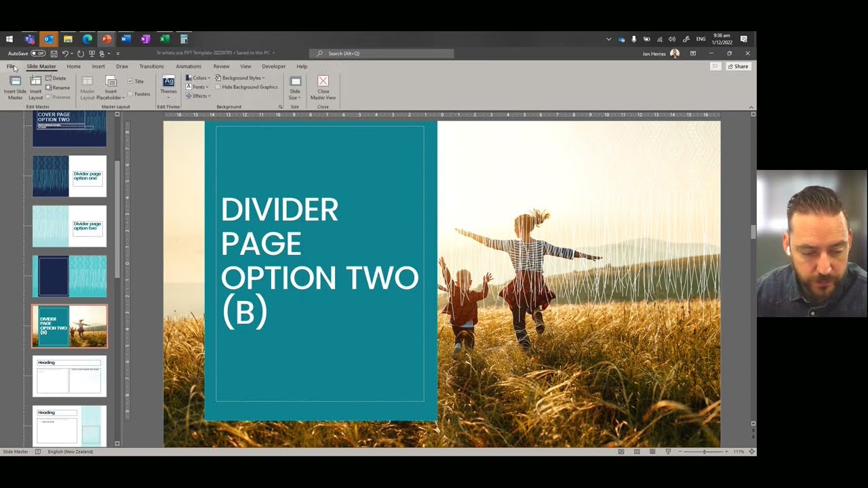Toggle the AutoSave switch
Viewport: 868px width, 488px height.
pyautogui.click(x=37, y=54)
